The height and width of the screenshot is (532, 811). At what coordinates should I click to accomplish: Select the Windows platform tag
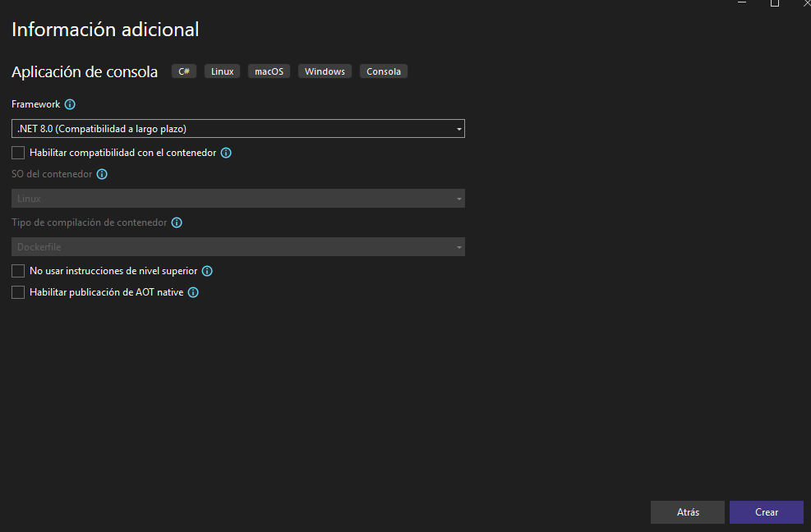tap(325, 71)
